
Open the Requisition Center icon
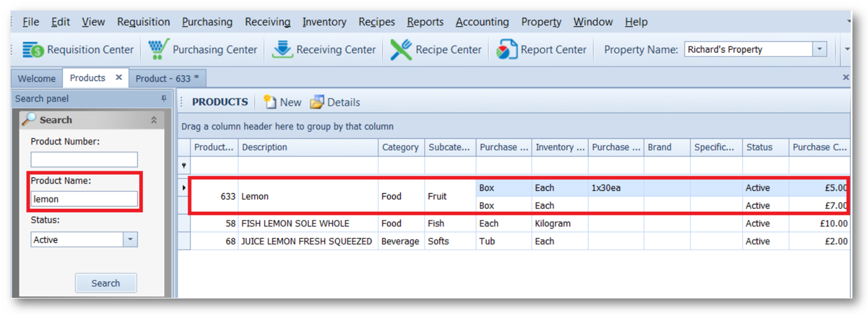point(33,50)
